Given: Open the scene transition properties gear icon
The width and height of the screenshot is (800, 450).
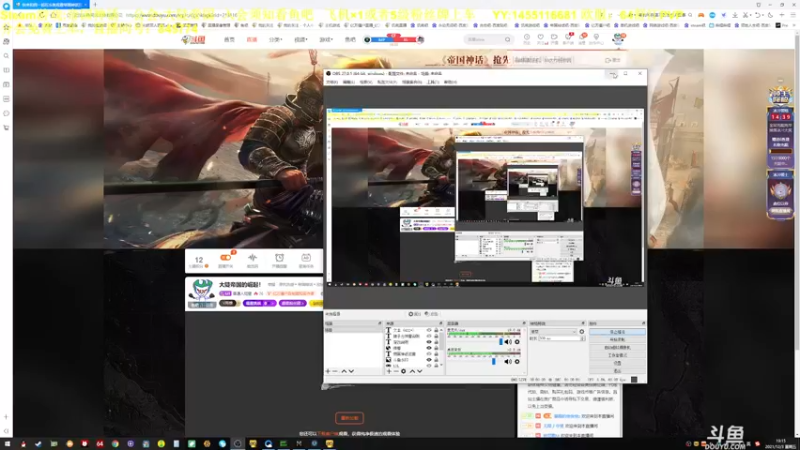Looking at the screenshot, I should (582, 332).
